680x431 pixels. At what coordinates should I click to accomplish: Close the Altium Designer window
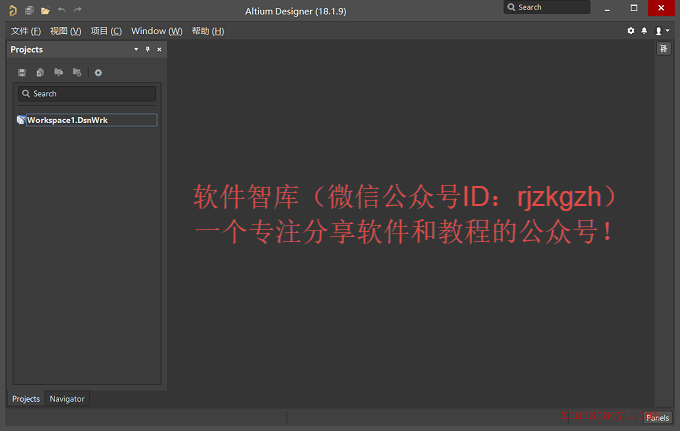point(661,8)
